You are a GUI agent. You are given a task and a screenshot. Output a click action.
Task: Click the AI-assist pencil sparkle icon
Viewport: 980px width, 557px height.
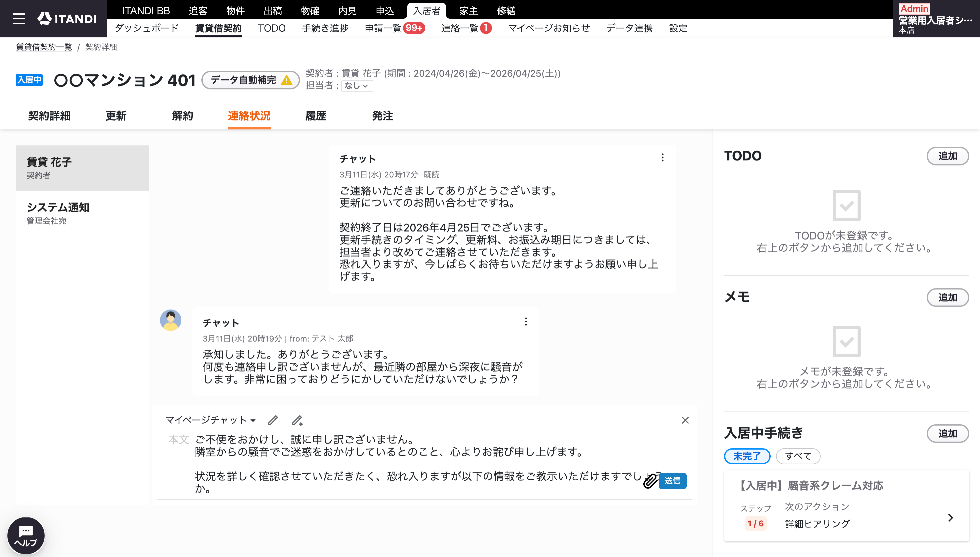(x=297, y=421)
